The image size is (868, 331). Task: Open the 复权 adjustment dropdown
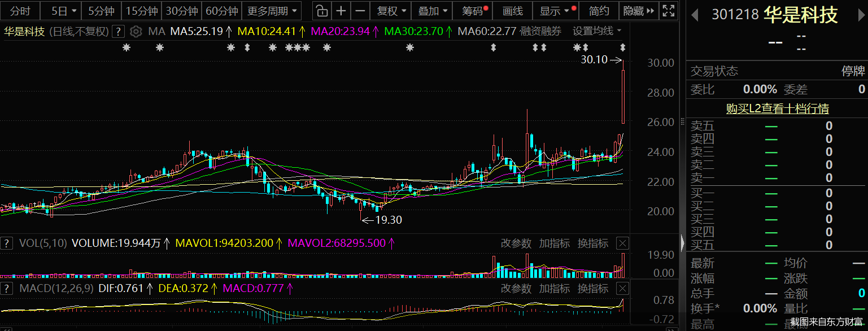tap(391, 11)
